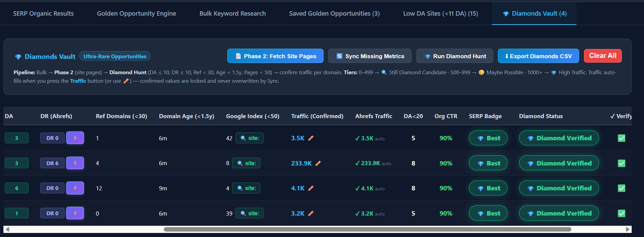Click the DA badge showing 1
Image resolution: width=644 pixels, height=237 pixels.
click(17, 213)
